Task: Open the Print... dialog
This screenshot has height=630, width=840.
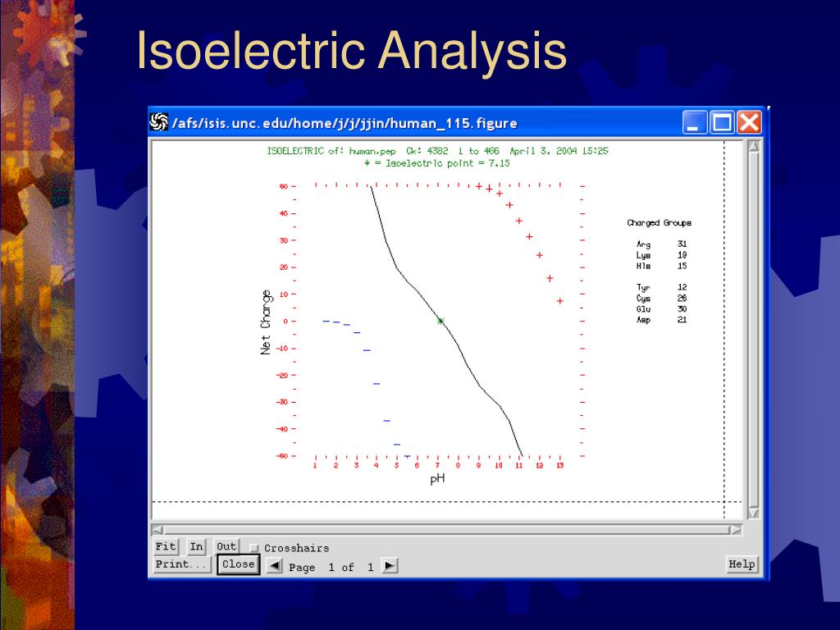Action: (x=181, y=564)
